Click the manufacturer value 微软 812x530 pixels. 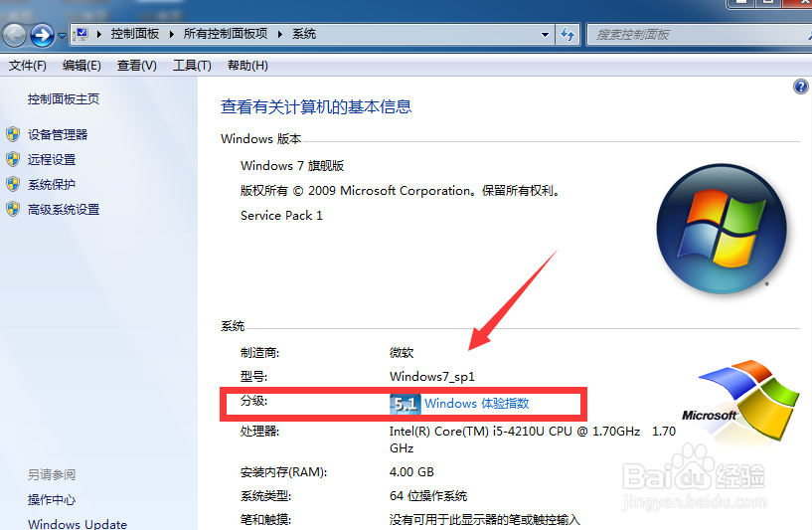(402, 353)
